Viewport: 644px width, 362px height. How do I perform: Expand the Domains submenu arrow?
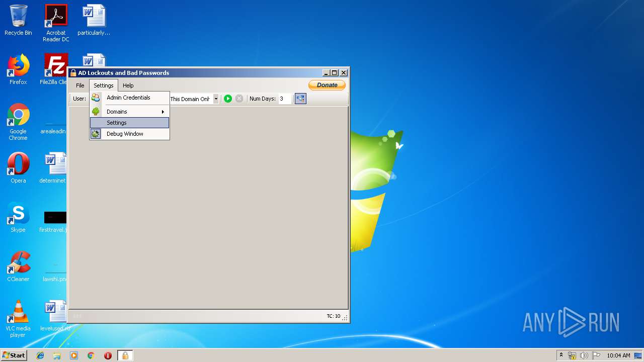(x=163, y=112)
